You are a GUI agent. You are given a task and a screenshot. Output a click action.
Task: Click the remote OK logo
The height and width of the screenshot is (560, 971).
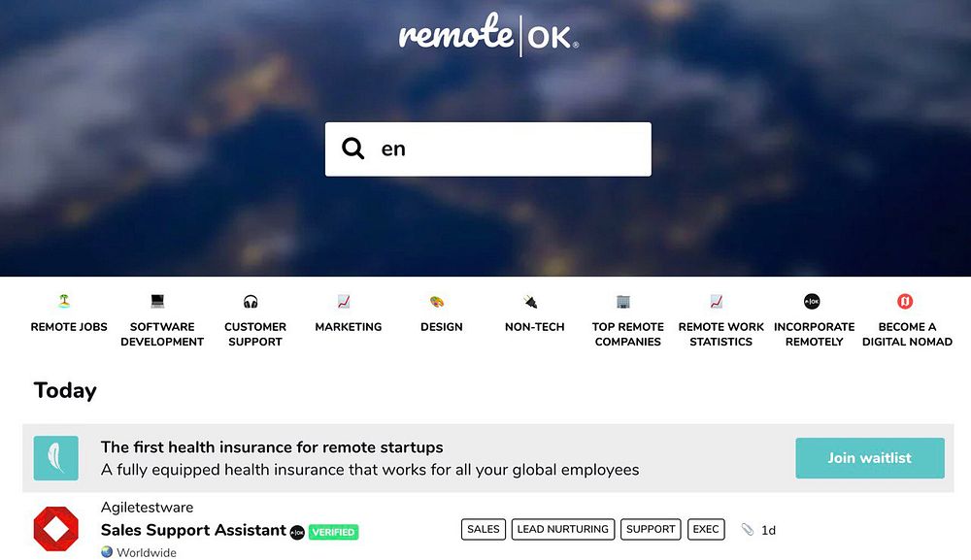[x=488, y=34]
